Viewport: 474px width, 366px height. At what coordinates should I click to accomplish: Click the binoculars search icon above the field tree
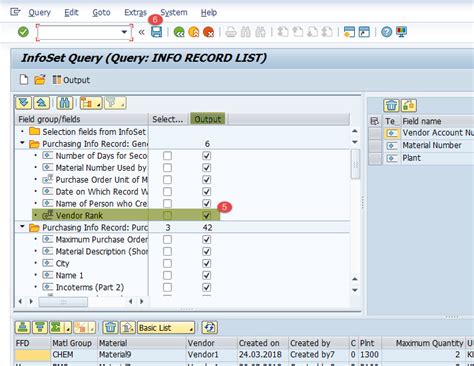click(64, 103)
